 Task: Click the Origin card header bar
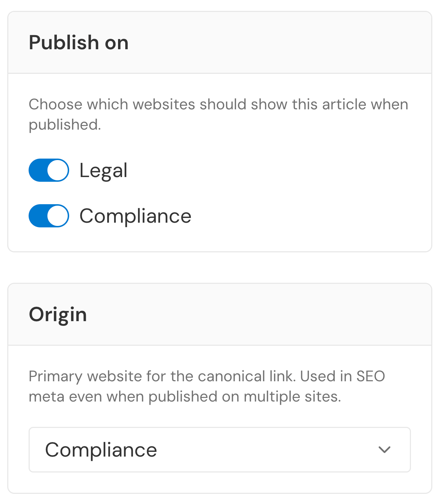[x=220, y=314]
